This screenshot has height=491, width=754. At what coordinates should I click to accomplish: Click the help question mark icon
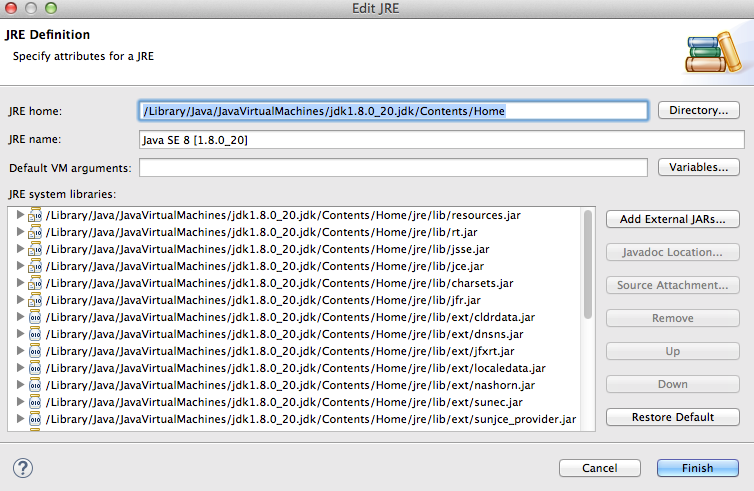click(23, 467)
